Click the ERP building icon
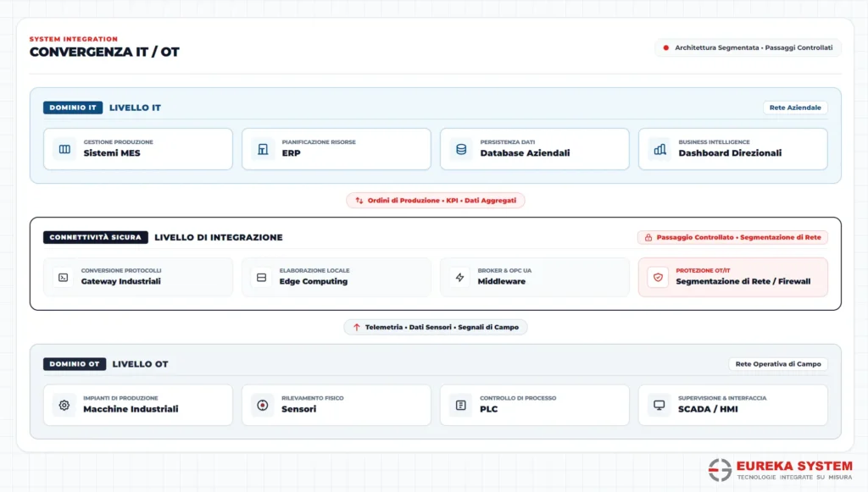This screenshot has width=868, height=492. 263,149
